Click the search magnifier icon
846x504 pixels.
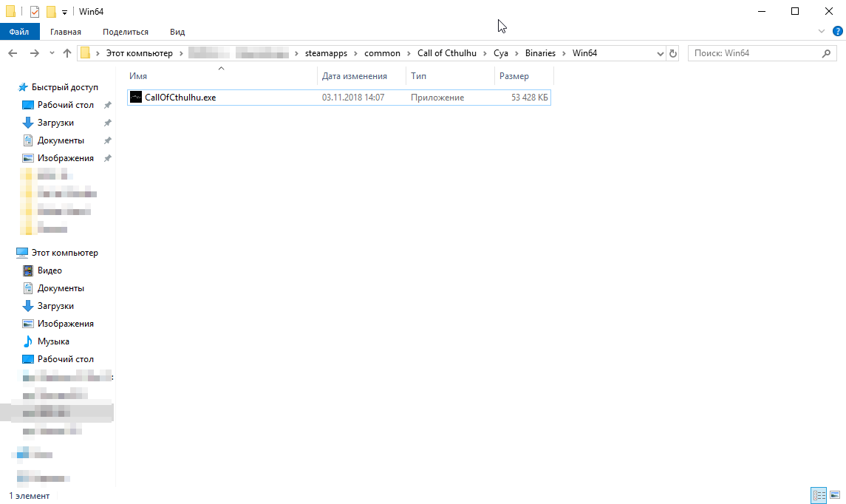pos(827,53)
